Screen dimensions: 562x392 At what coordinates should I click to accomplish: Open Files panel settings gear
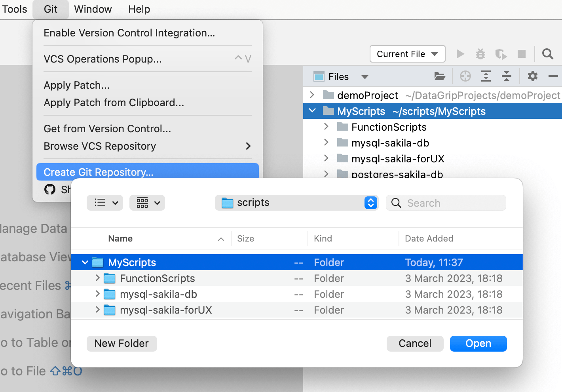point(533,76)
